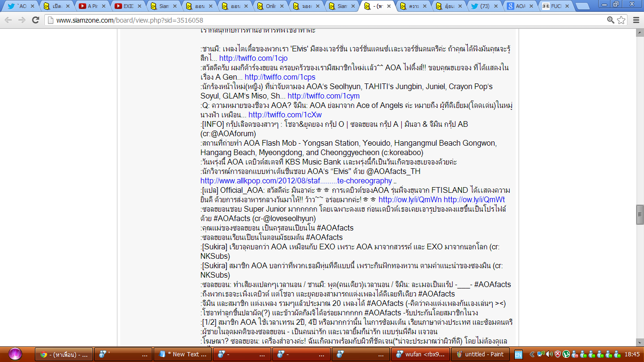Go forward to the next page
The image size is (644, 362).
[x=22, y=20]
